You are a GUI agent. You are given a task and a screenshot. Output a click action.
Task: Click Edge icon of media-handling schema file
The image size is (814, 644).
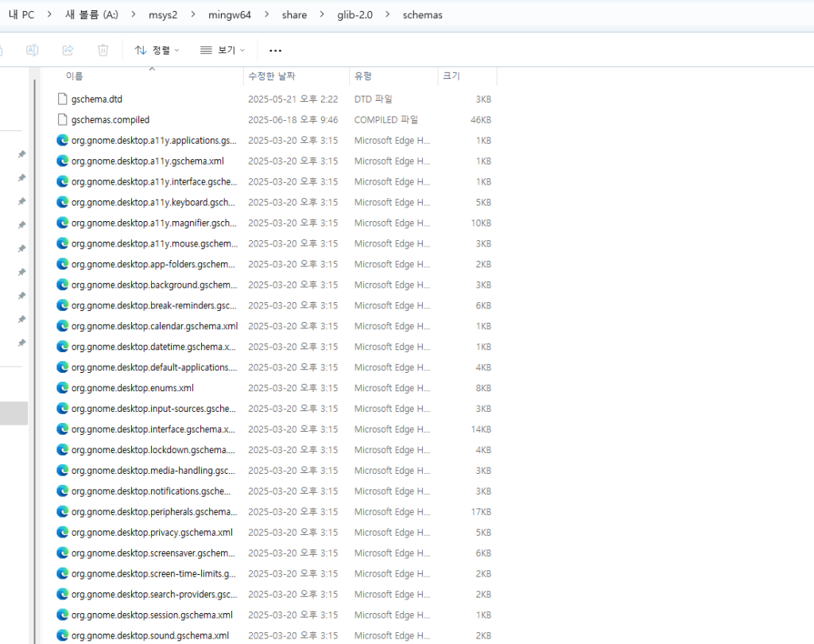[x=62, y=471]
